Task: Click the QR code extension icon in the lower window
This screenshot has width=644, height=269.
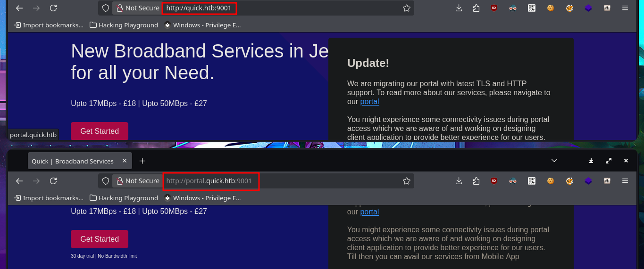Action: [532, 181]
